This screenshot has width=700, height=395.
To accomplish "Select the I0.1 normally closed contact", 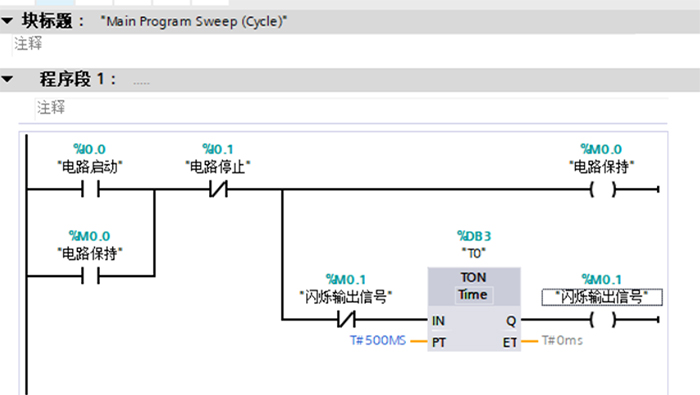I will pos(218,189).
